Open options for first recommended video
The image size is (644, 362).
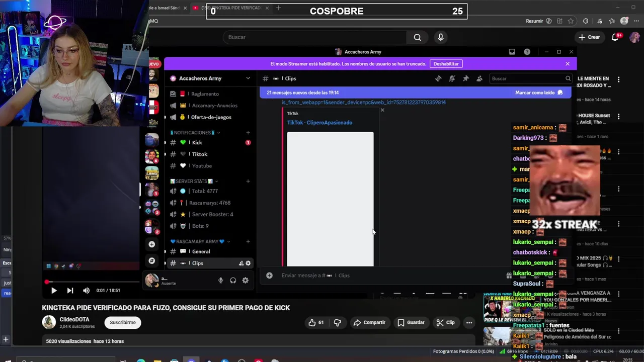point(618,79)
